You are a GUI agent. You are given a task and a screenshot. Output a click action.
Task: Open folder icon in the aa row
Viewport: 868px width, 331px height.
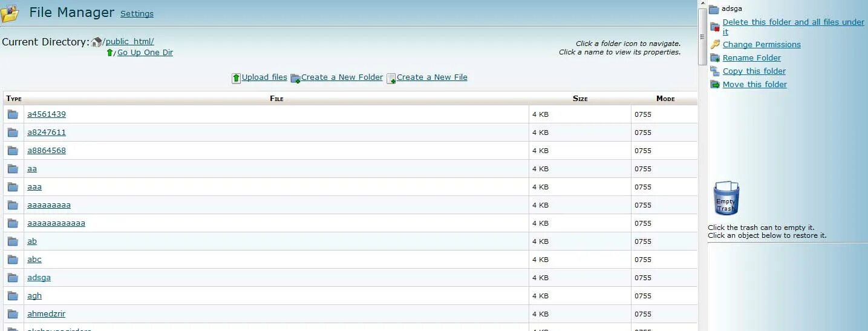13,169
